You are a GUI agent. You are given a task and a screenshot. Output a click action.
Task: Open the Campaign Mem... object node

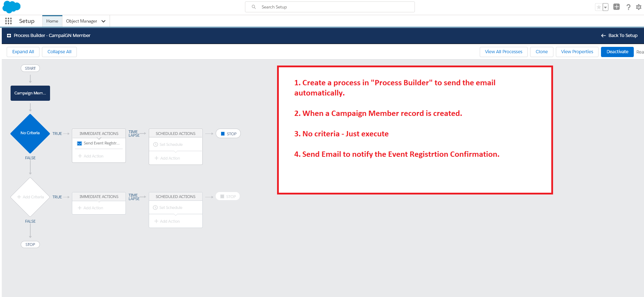(x=30, y=93)
